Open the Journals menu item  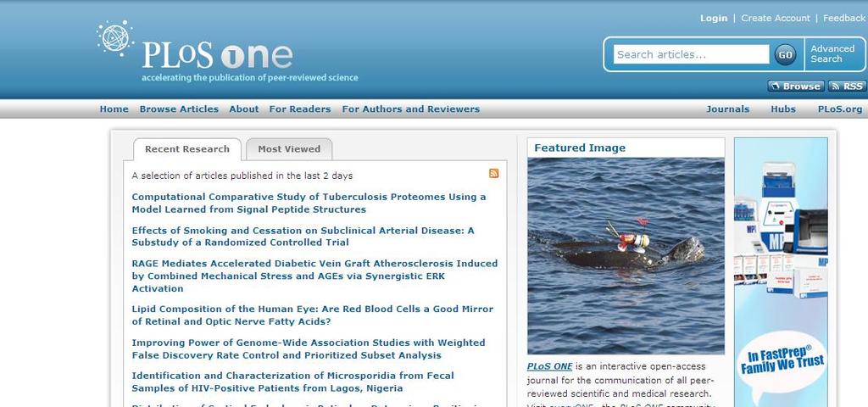pyautogui.click(x=727, y=109)
